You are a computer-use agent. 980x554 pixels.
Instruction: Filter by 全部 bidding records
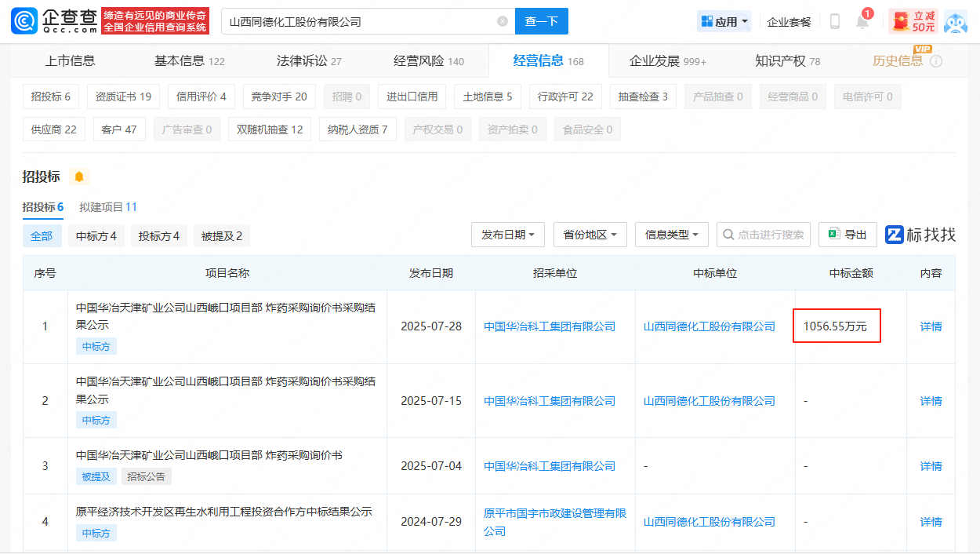(x=42, y=235)
